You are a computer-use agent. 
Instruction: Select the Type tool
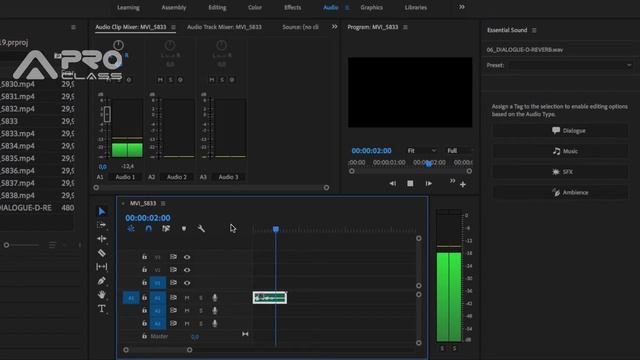pos(102,308)
